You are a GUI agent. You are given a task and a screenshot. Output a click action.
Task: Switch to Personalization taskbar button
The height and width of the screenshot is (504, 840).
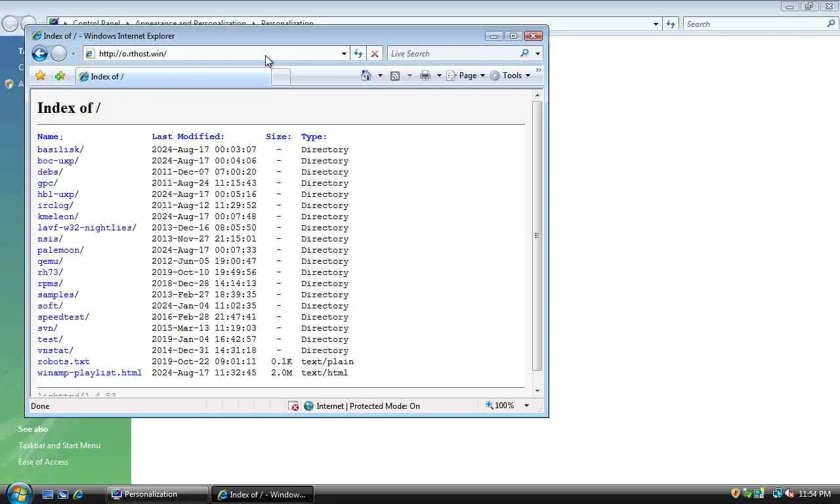click(157, 494)
